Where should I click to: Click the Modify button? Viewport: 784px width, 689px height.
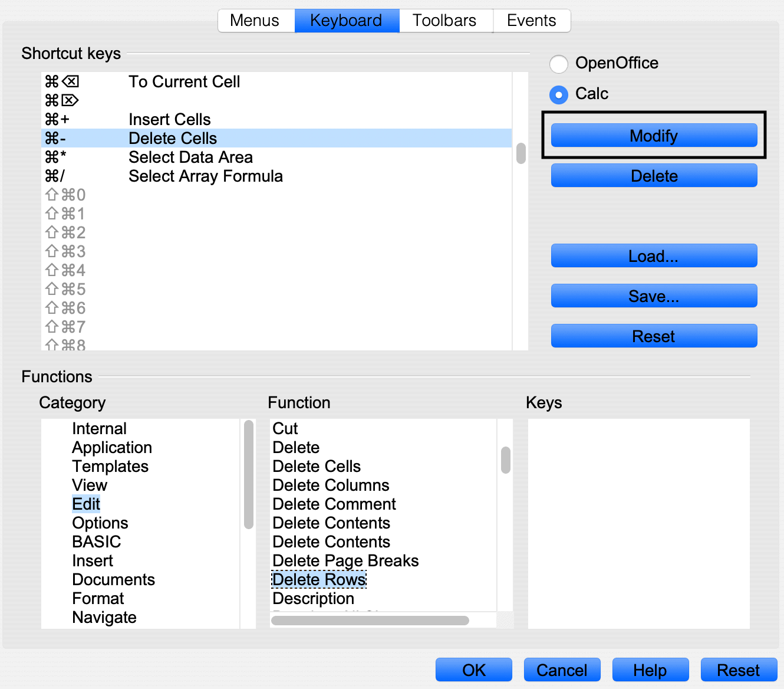click(x=654, y=136)
